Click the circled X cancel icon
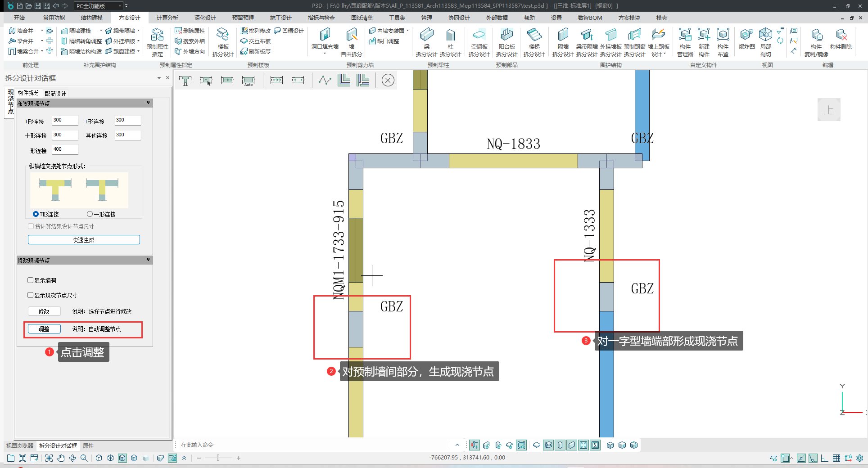 388,80
